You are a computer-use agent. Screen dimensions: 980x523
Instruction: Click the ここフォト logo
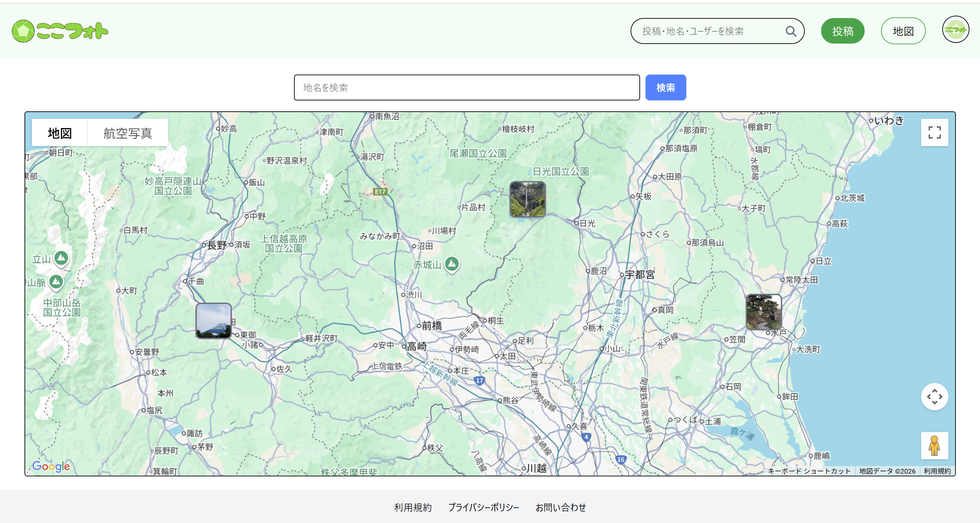coord(60,31)
